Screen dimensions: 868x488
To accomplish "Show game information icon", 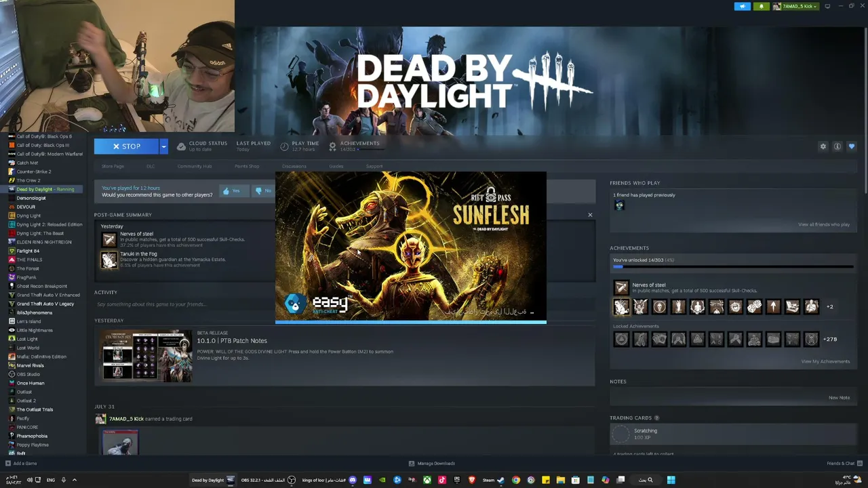I will tap(837, 146).
